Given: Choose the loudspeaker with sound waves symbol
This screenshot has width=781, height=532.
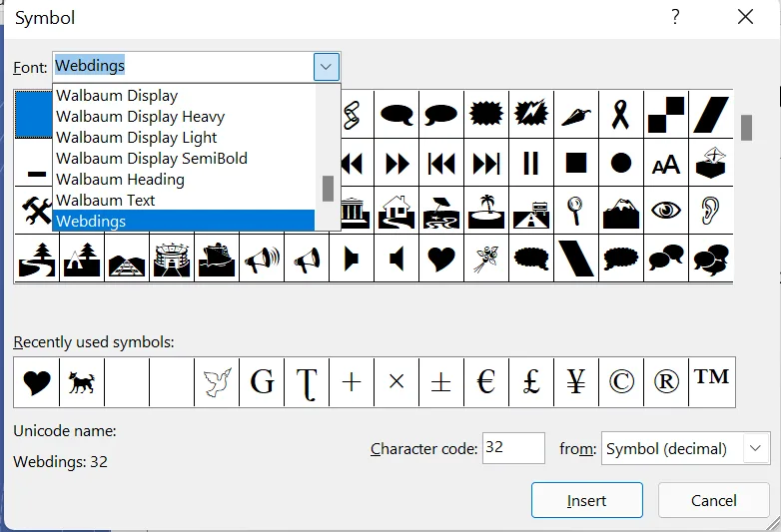Looking at the screenshot, I should 262,259.
